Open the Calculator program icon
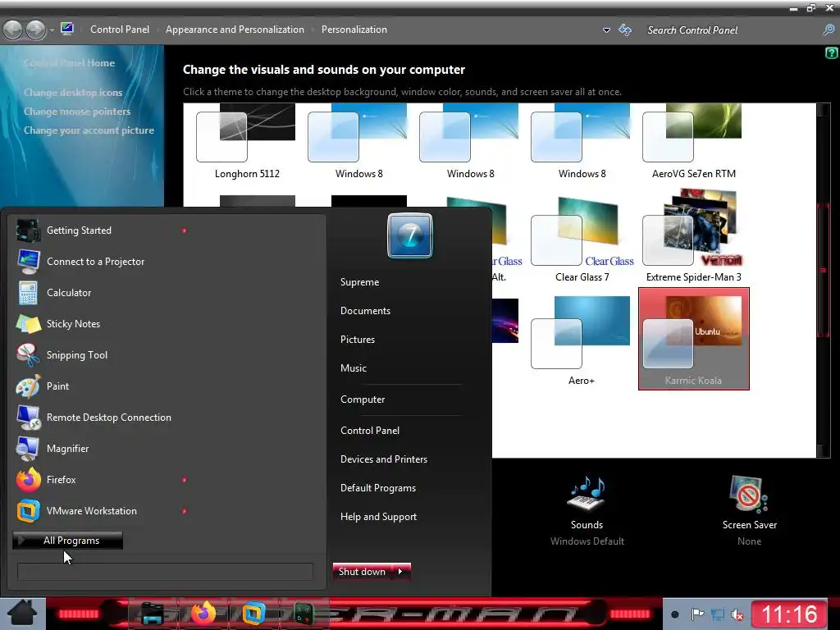 [x=28, y=293]
